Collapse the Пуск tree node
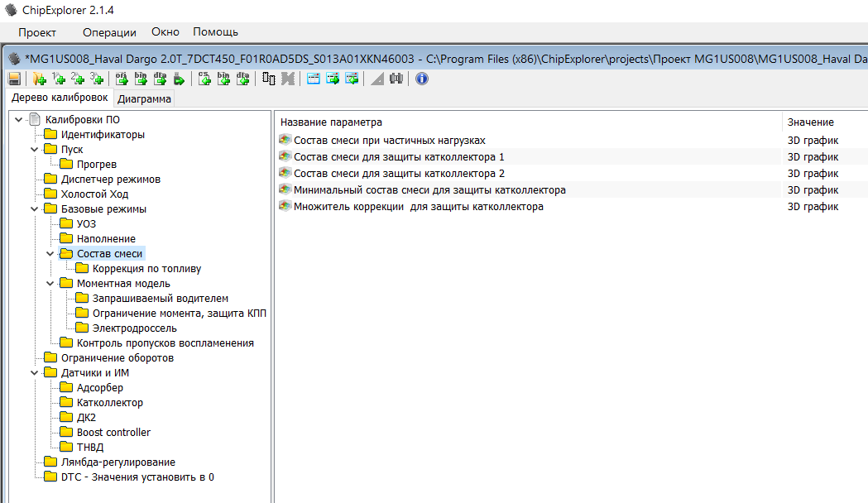 34,150
